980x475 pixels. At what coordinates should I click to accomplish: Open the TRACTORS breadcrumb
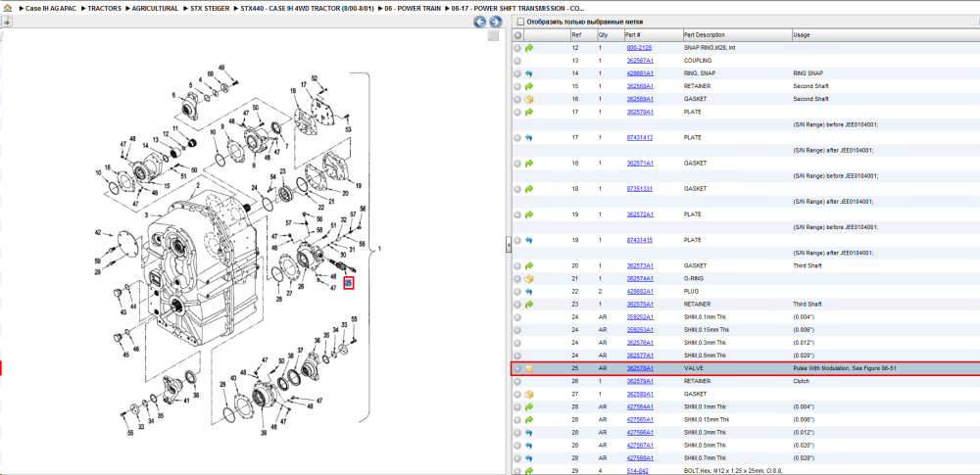click(105, 9)
